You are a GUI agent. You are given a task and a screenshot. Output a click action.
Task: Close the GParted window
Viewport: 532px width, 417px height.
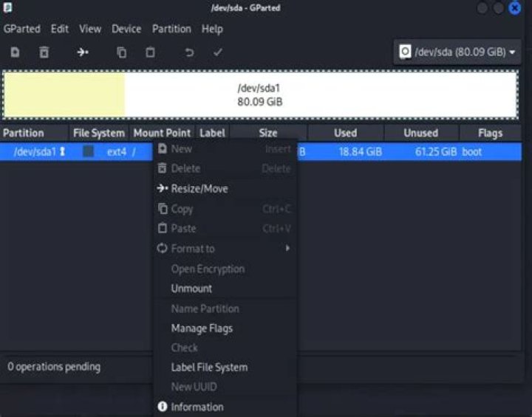515,8
